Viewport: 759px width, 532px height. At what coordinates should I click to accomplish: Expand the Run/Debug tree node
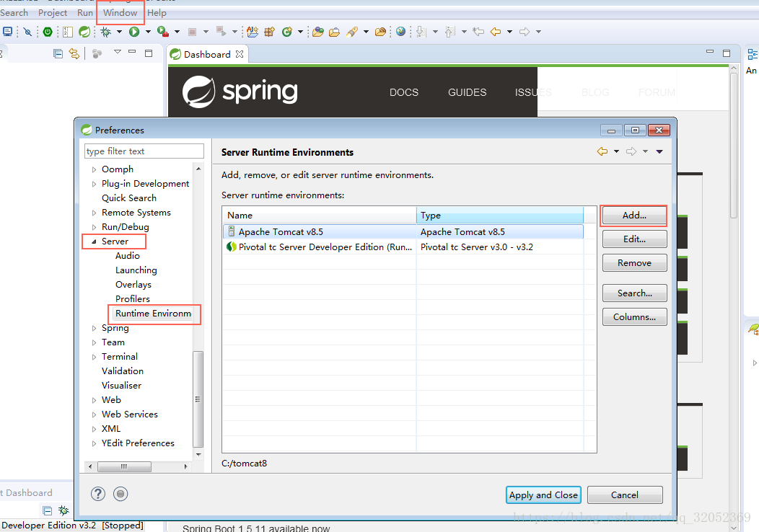[x=94, y=227]
